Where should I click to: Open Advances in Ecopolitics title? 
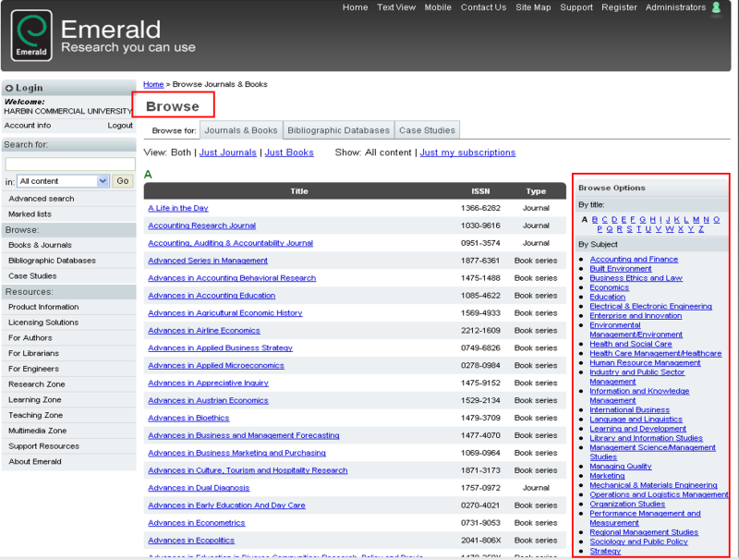click(191, 541)
